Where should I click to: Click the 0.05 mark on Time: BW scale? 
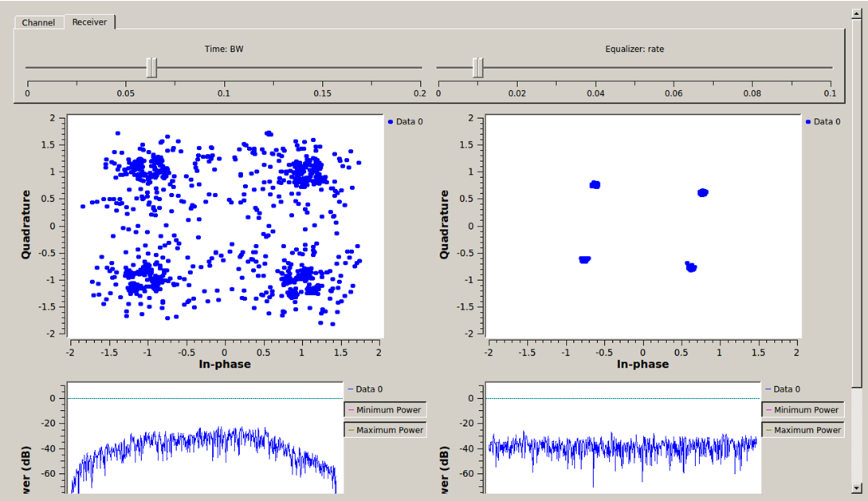(126, 93)
